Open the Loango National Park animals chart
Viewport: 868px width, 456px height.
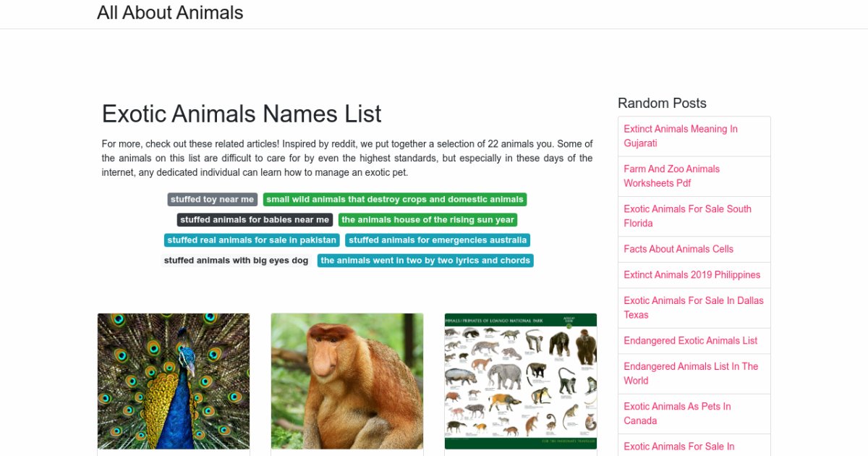pos(521,381)
